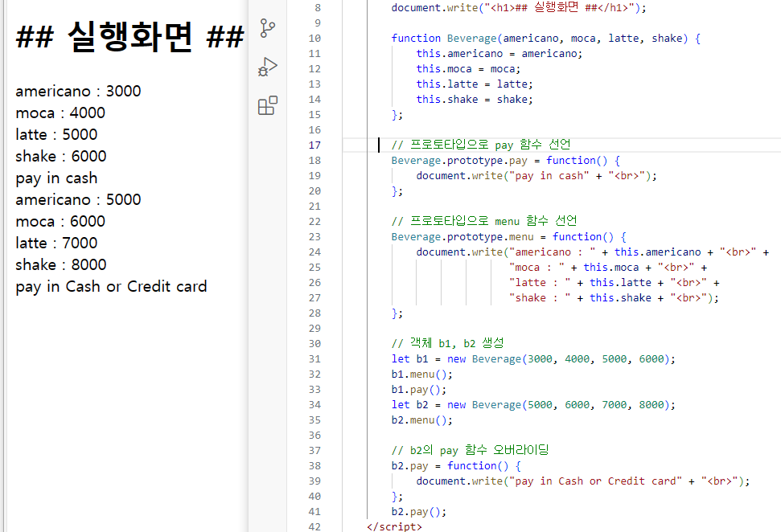The height and width of the screenshot is (532, 781).
Task: Click 'latte : 5000' in preview output
Action: pos(56,134)
